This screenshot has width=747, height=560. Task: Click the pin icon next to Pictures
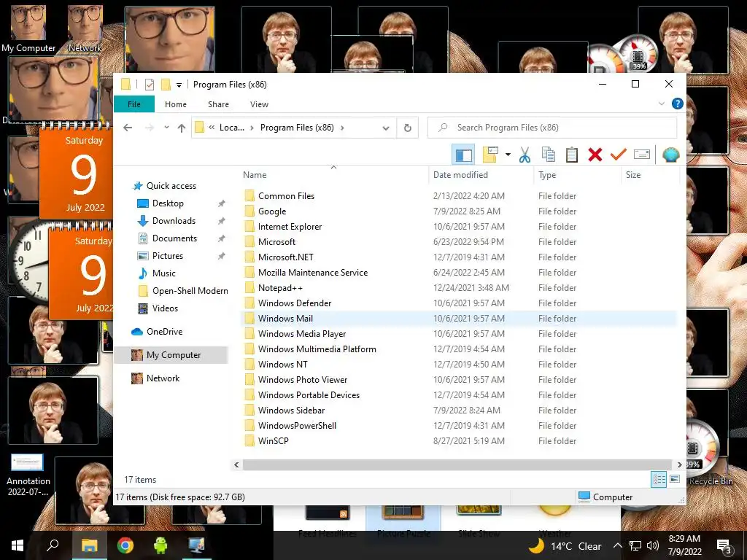pos(221,256)
